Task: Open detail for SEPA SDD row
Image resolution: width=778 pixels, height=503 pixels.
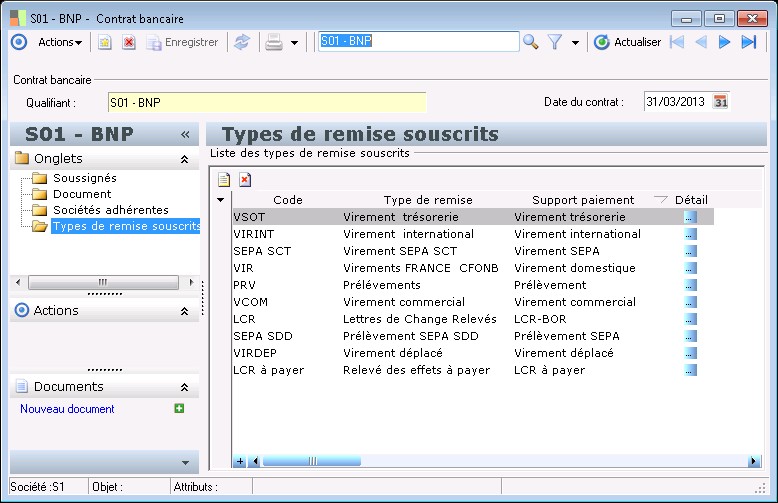Action: click(690, 336)
